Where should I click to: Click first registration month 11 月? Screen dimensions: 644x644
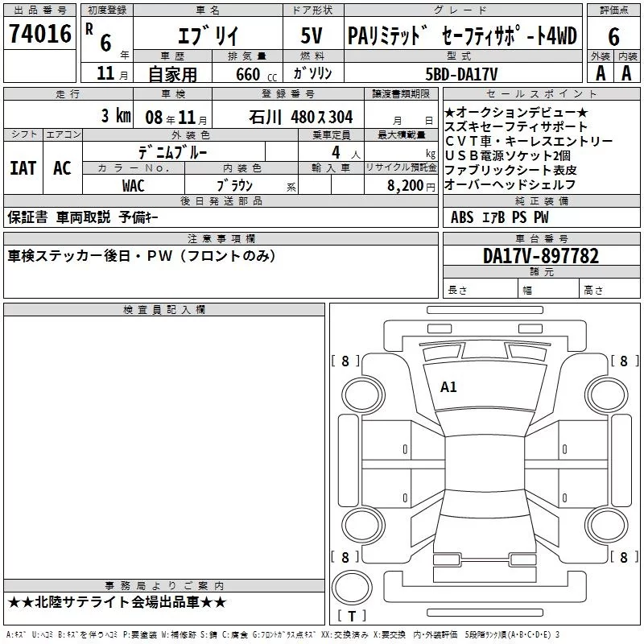point(112,73)
